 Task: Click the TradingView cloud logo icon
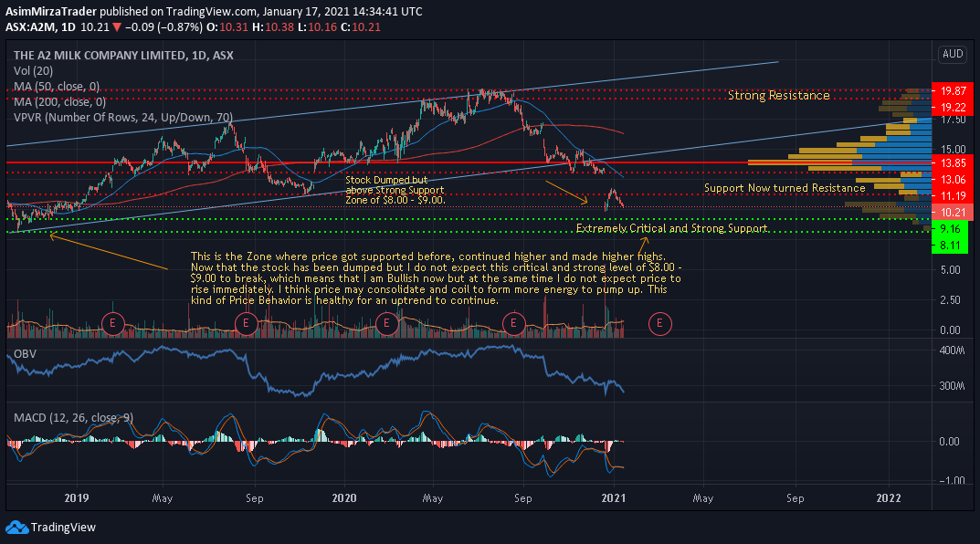pos(16,528)
